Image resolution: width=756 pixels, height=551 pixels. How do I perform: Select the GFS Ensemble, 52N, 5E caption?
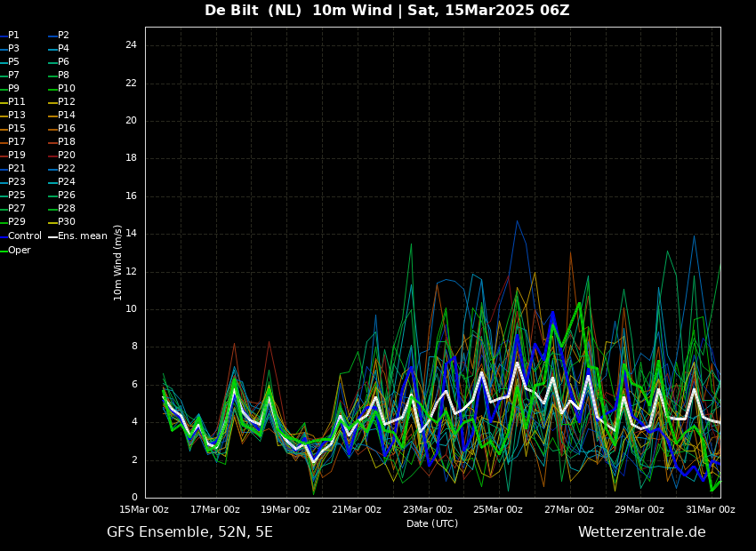pyautogui.click(x=189, y=532)
